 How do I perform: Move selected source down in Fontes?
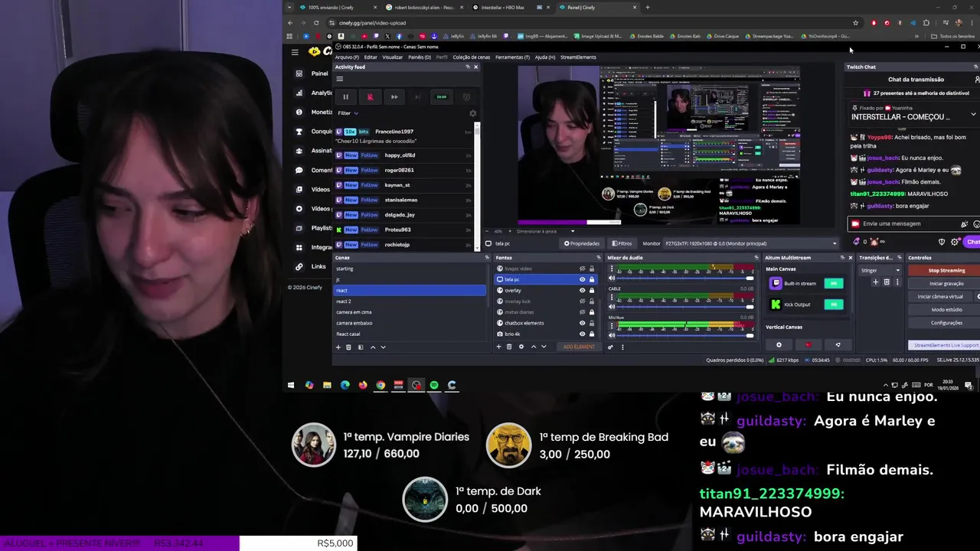[x=544, y=347]
